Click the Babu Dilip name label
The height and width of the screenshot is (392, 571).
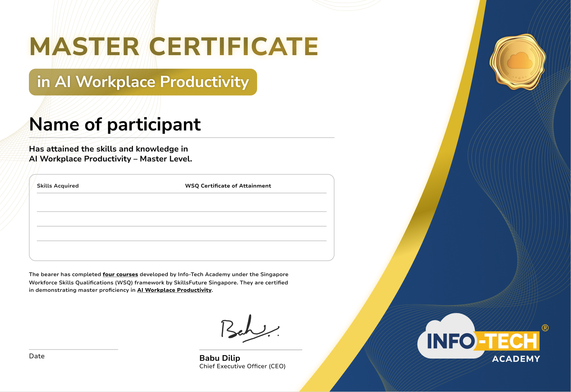[219, 358]
